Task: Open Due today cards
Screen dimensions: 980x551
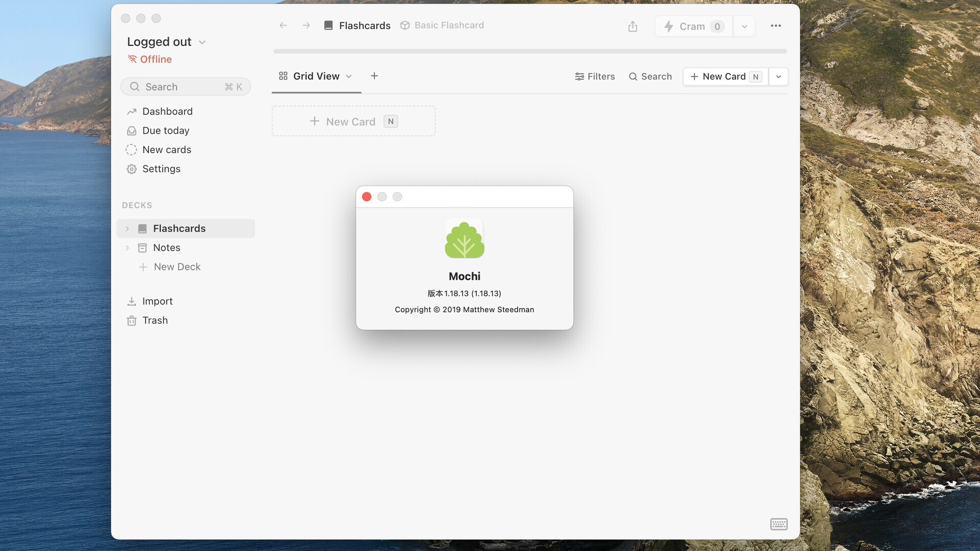Action: point(166,131)
